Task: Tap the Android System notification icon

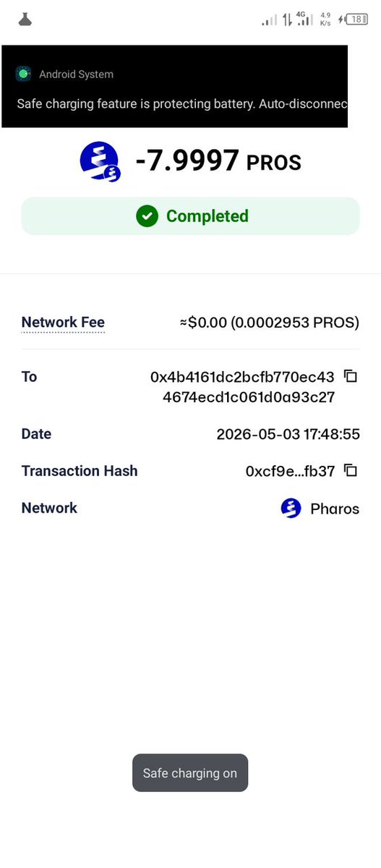Action: tap(25, 74)
